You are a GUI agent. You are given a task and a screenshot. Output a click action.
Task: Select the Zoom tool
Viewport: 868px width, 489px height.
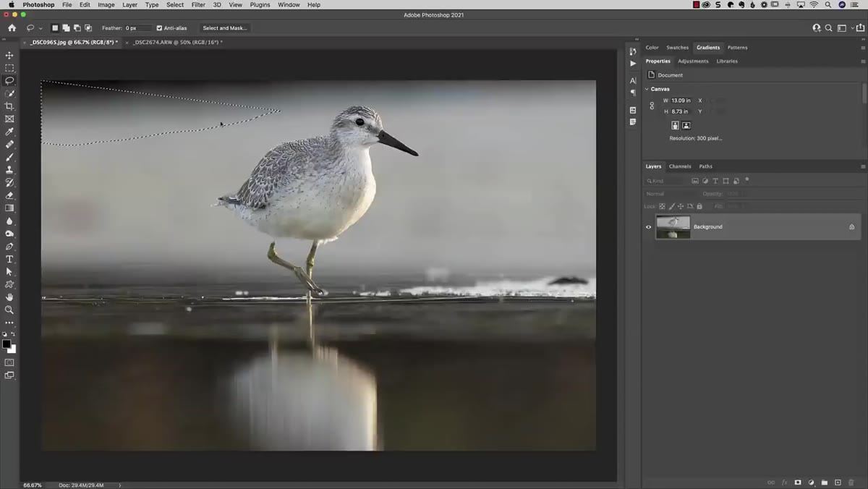(x=9, y=310)
